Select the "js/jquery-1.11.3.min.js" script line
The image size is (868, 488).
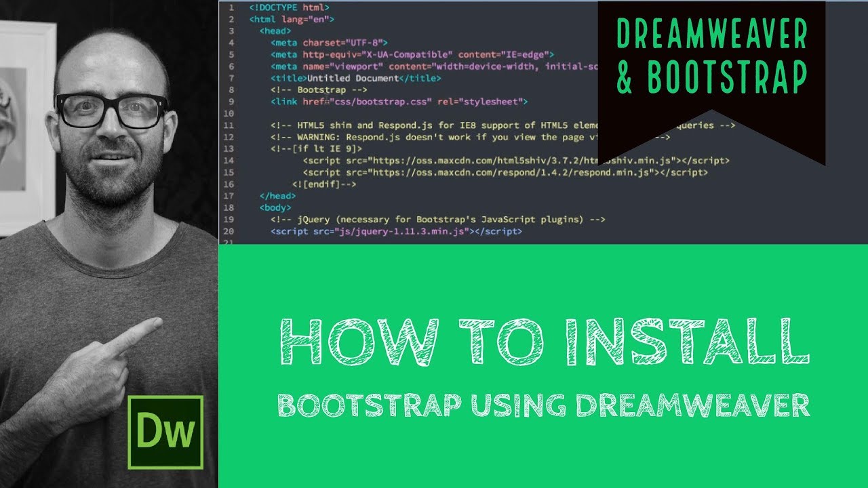396,231
